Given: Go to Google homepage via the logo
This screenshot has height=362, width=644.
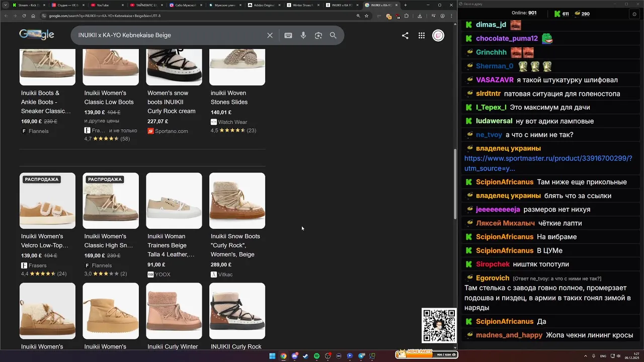Looking at the screenshot, I should pos(37,35).
